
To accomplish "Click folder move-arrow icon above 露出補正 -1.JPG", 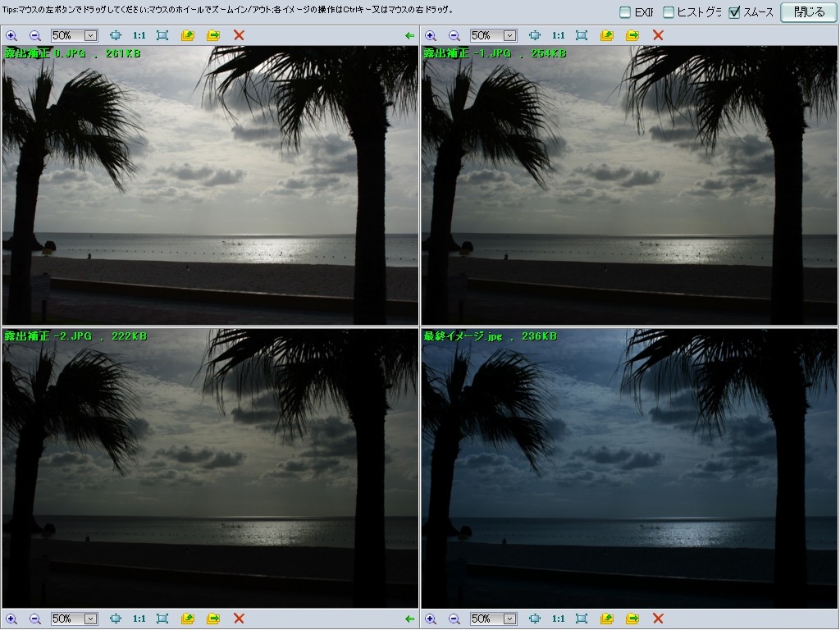I will tap(632, 35).
